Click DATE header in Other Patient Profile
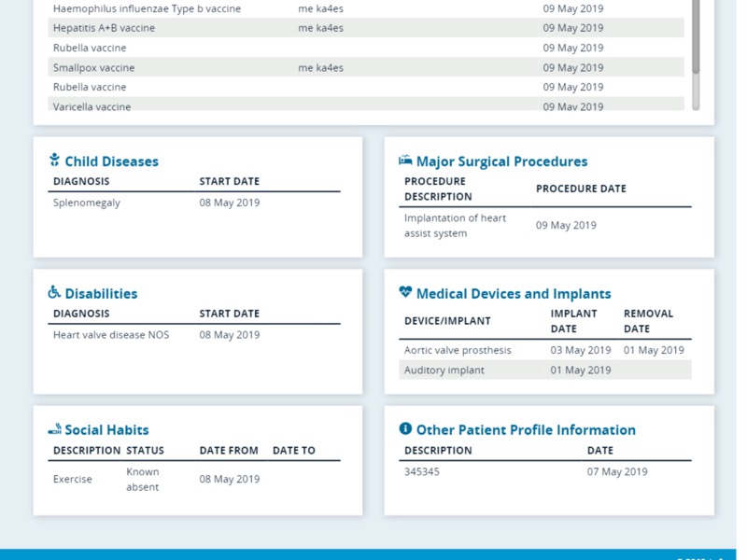Image resolution: width=747 pixels, height=560 pixels. click(599, 451)
